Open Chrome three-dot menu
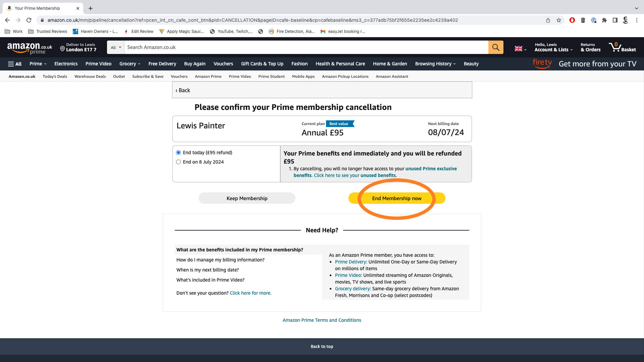The image size is (644, 362). point(637,20)
